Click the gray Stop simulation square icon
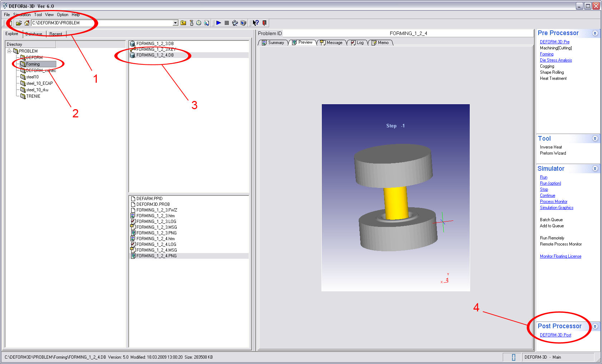This screenshot has width=602, height=364. (227, 23)
